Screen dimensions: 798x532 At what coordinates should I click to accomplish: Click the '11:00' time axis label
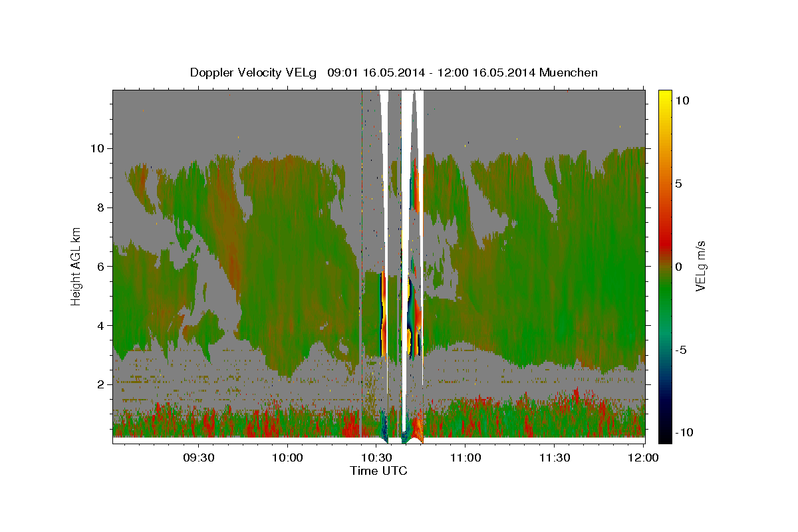(465, 458)
